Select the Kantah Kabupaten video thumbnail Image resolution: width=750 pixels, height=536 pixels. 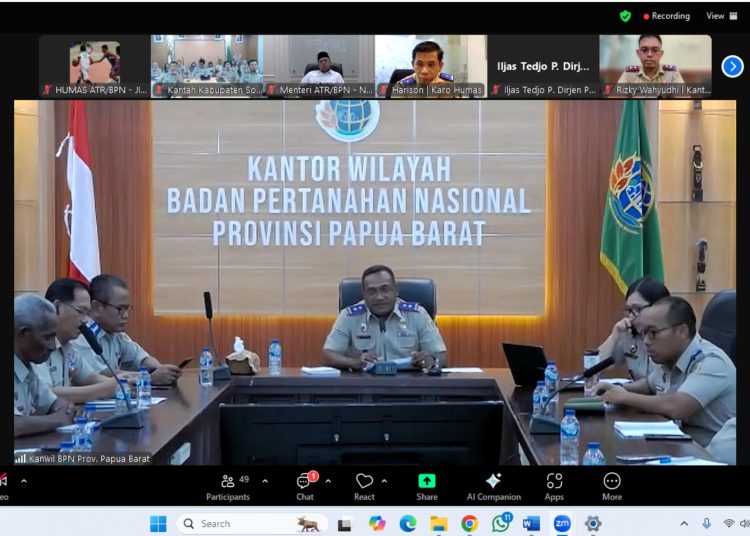(207, 66)
